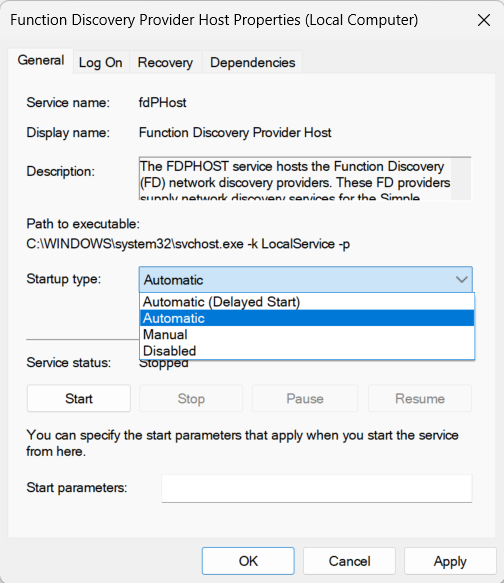
Task: Choose Disabled startup type
Action: [x=307, y=351]
